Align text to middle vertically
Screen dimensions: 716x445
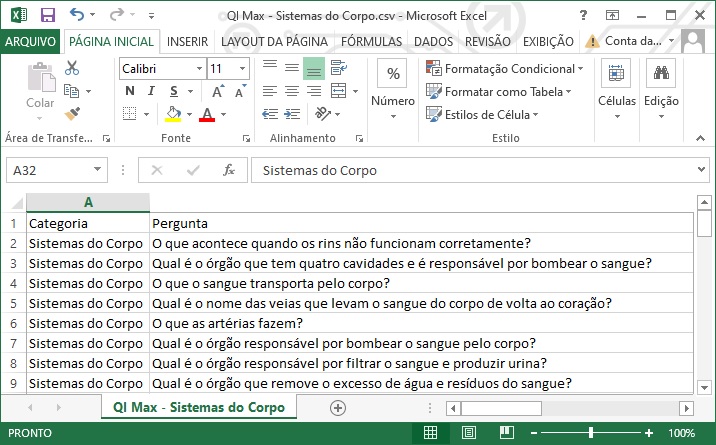(x=292, y=68)
